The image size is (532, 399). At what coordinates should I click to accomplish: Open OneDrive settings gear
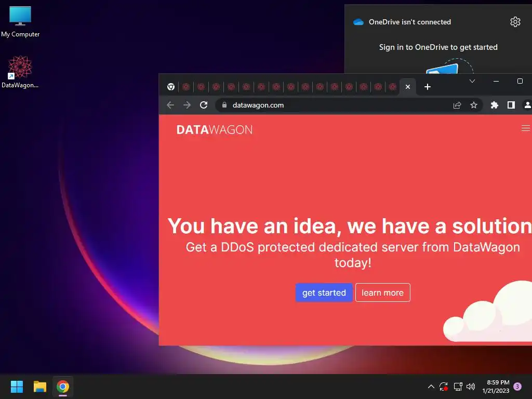point(515,22)
